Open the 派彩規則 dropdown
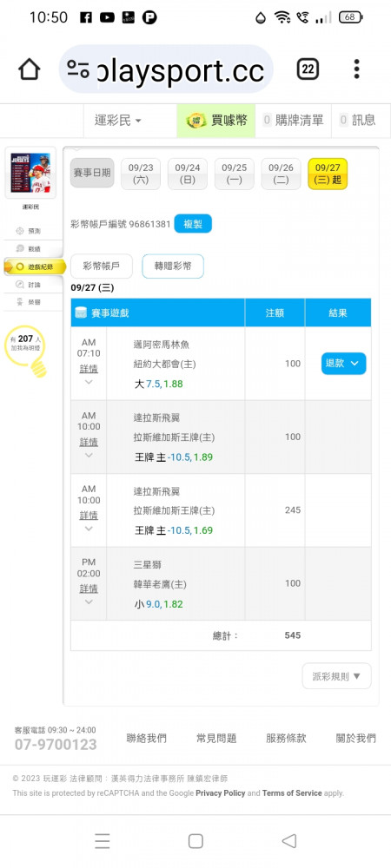This screenshot has height=868, width=391. [336, 676]
